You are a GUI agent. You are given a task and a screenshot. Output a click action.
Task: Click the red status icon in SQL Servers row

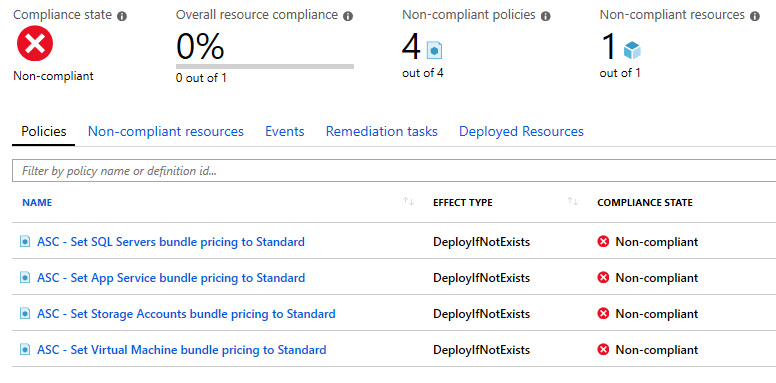pos(603,241)
